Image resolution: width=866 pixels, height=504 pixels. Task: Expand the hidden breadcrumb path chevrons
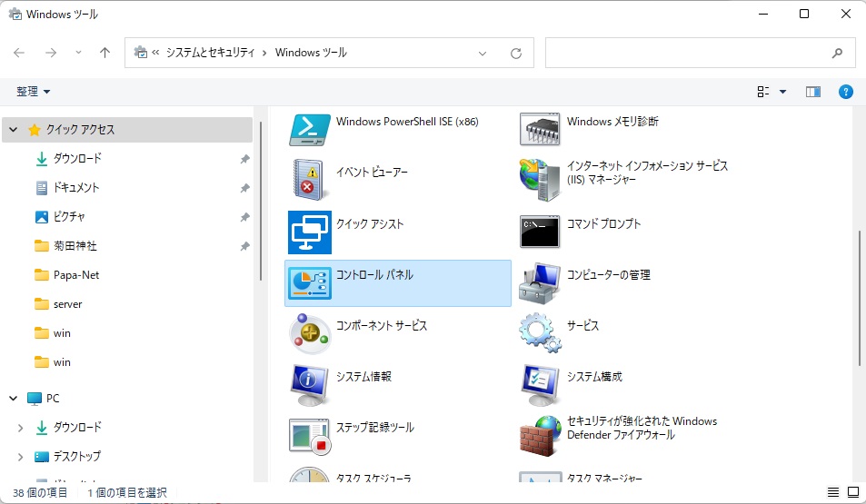click(155, 53)
